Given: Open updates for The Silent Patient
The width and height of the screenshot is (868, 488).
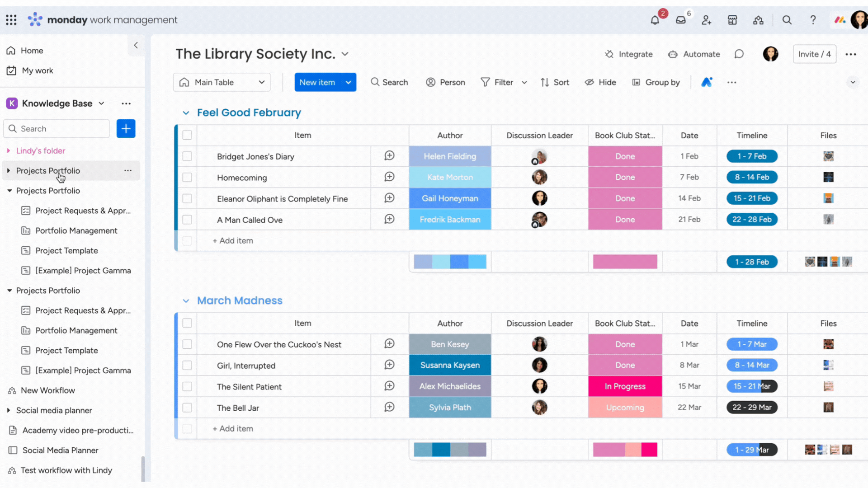Looking at the screenshot, I should pyautogui.click(x=389, y=386).
